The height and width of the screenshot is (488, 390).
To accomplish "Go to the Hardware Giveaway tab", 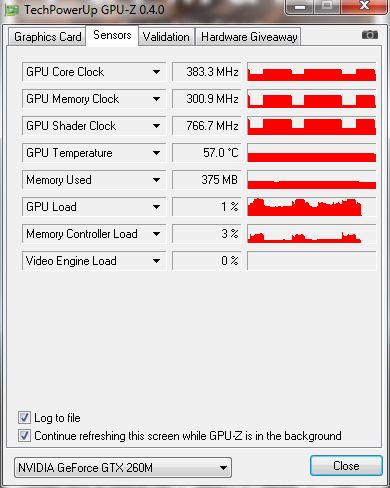I will tap(248, 37).
